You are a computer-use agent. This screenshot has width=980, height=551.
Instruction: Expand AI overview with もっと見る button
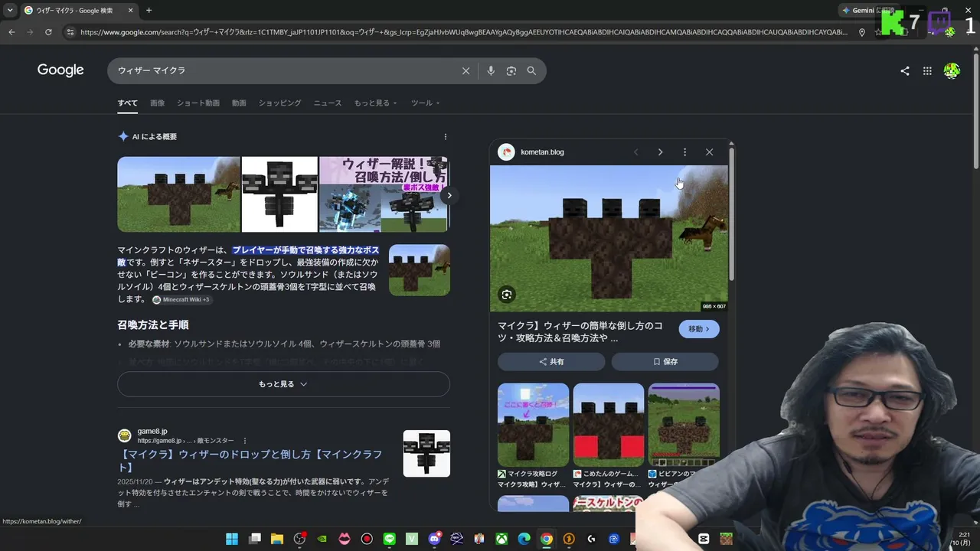[x=283, y=384]
